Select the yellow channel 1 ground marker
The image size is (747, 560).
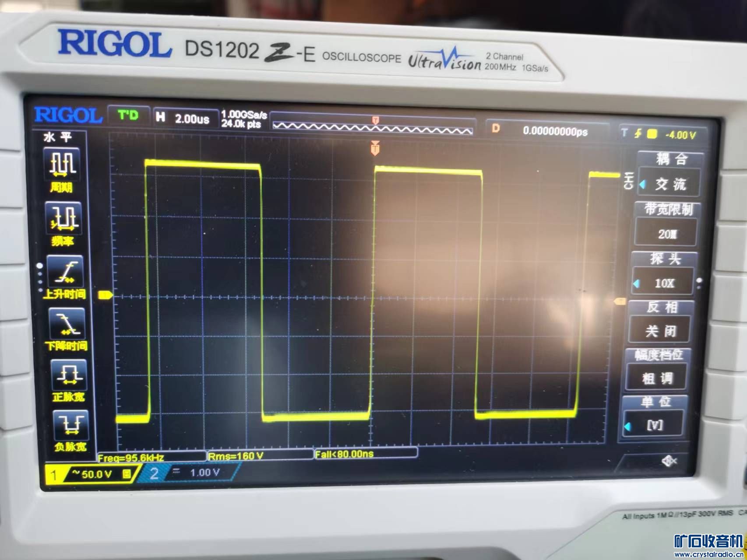click(106, 295)
